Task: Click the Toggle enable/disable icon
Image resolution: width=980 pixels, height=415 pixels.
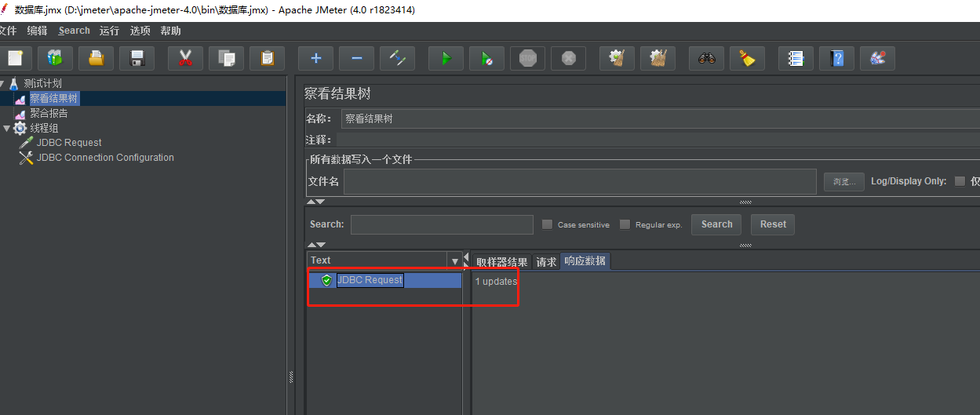Action: point(397,58)
